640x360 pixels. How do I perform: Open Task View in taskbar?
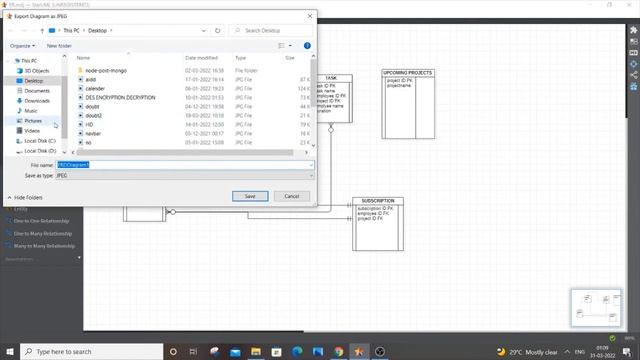[x=193, y=351]
